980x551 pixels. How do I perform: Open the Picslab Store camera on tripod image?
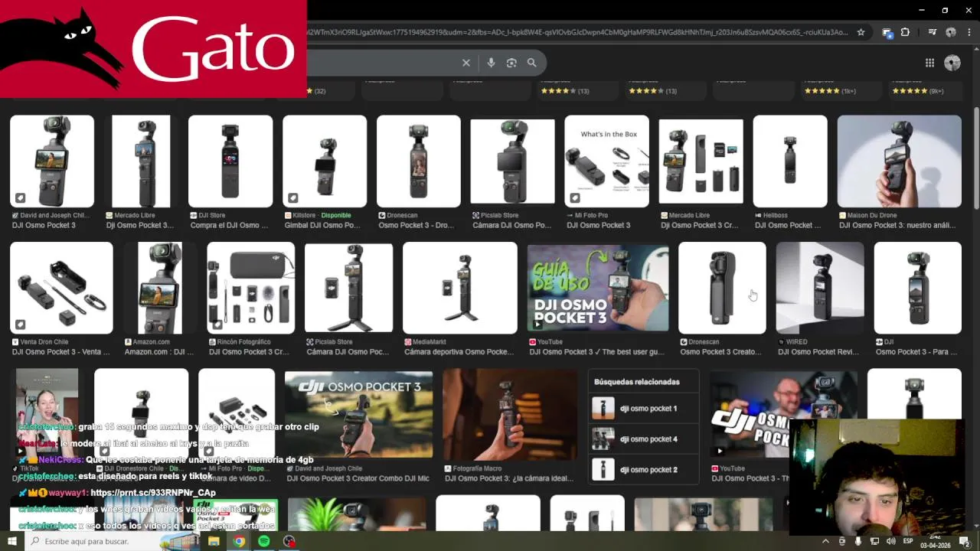[348, 289]
